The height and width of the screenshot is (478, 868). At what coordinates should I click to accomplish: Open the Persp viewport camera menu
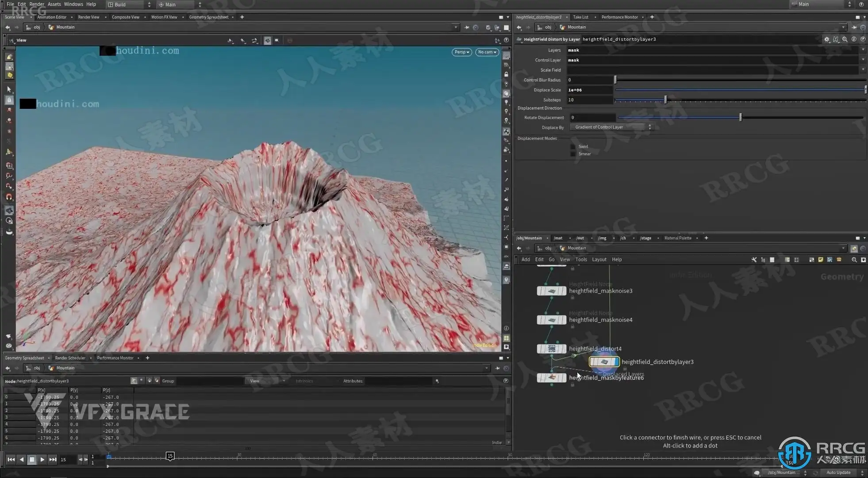[x=461, y=52]
